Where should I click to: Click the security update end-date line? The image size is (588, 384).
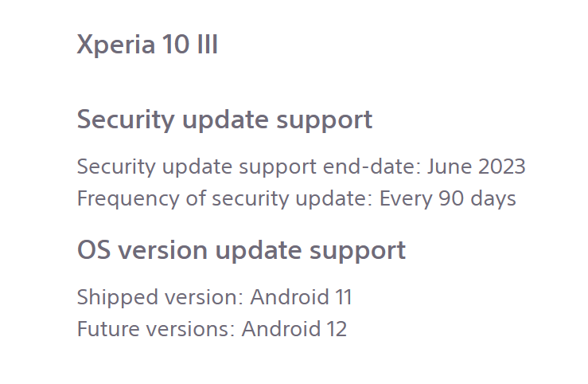[301, 167]
